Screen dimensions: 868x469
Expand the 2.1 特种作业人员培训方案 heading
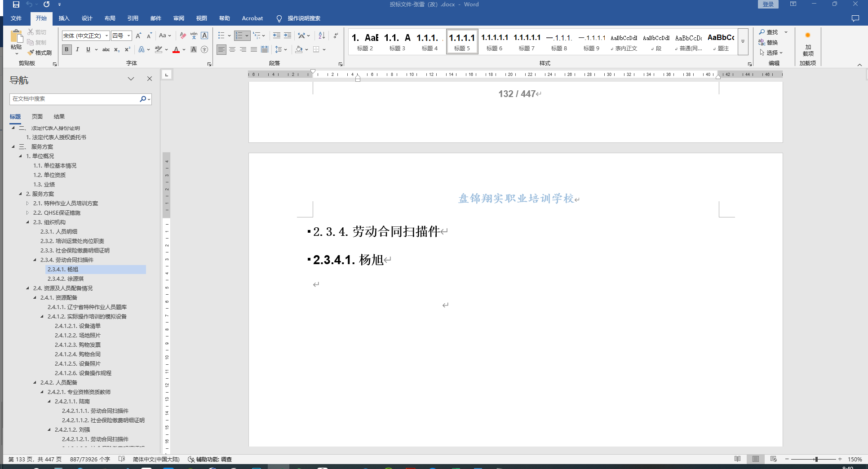[28, 204]
